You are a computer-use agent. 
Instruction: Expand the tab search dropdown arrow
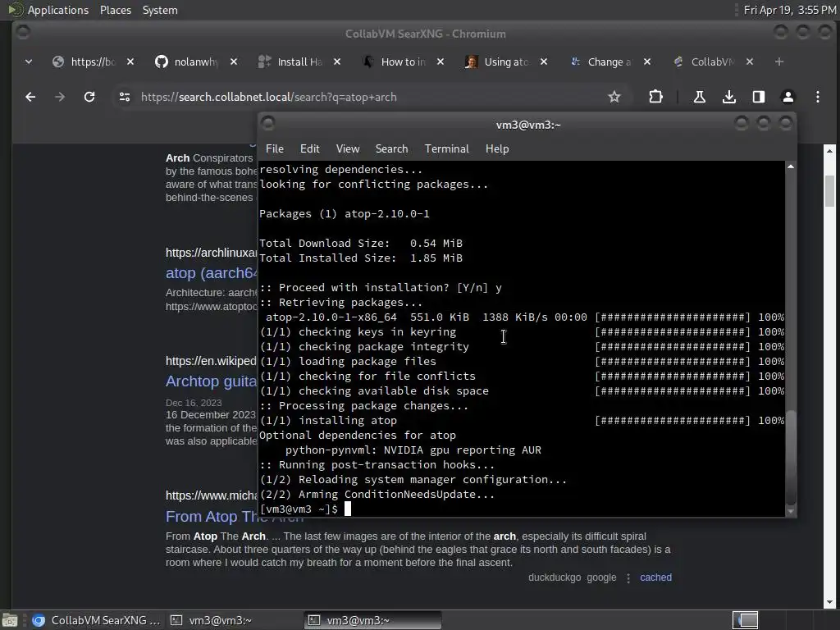coord(29,62)
